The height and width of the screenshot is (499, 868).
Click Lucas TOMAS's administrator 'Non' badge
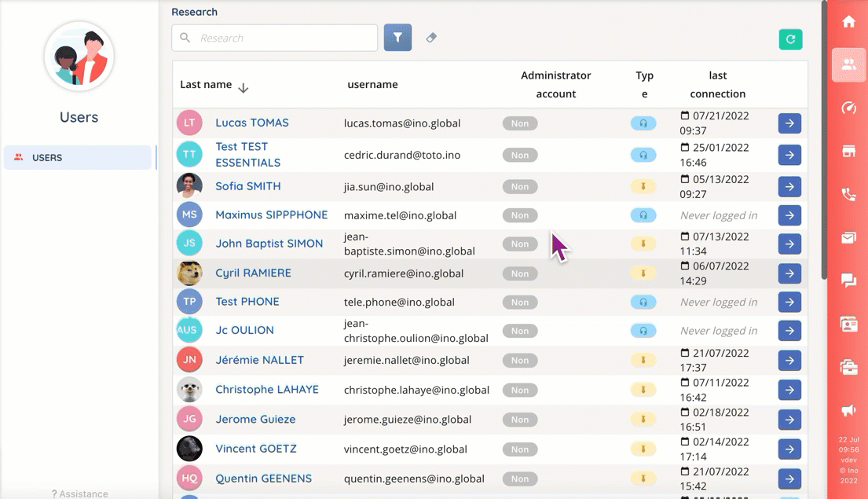(x=520, y=123)
